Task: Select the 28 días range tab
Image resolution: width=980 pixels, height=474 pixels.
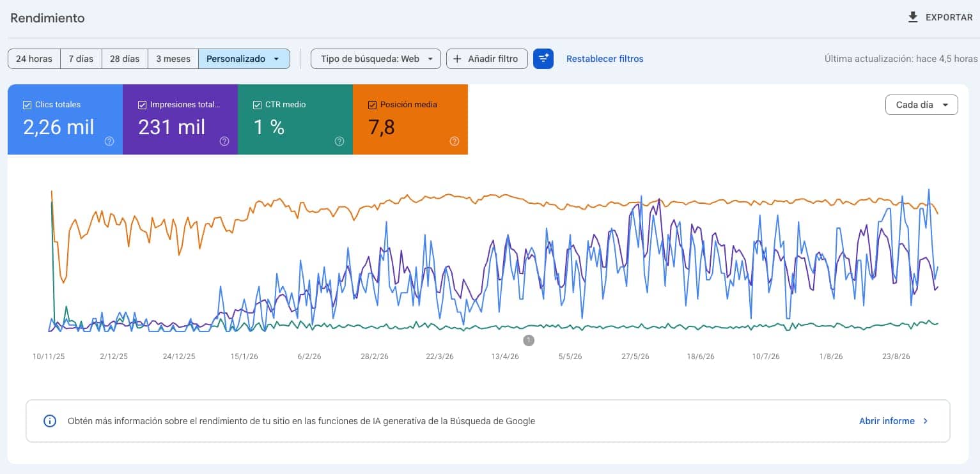Action: 125,59
